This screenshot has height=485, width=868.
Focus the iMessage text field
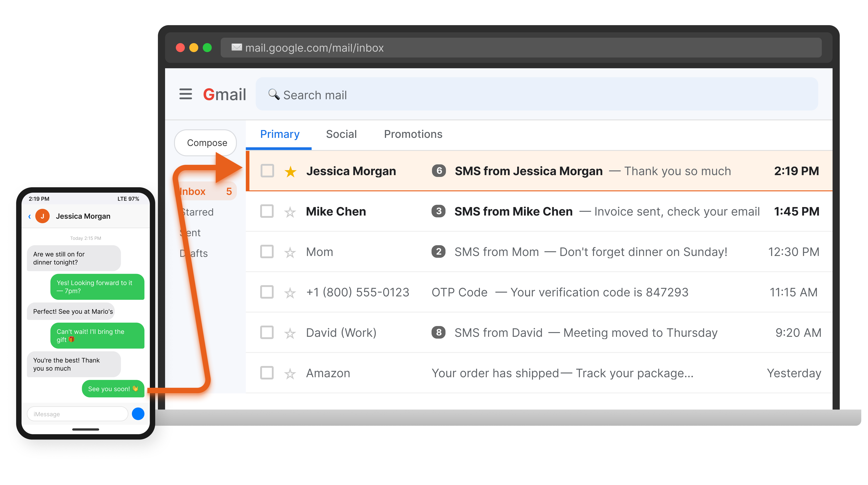tap(78, 414)
